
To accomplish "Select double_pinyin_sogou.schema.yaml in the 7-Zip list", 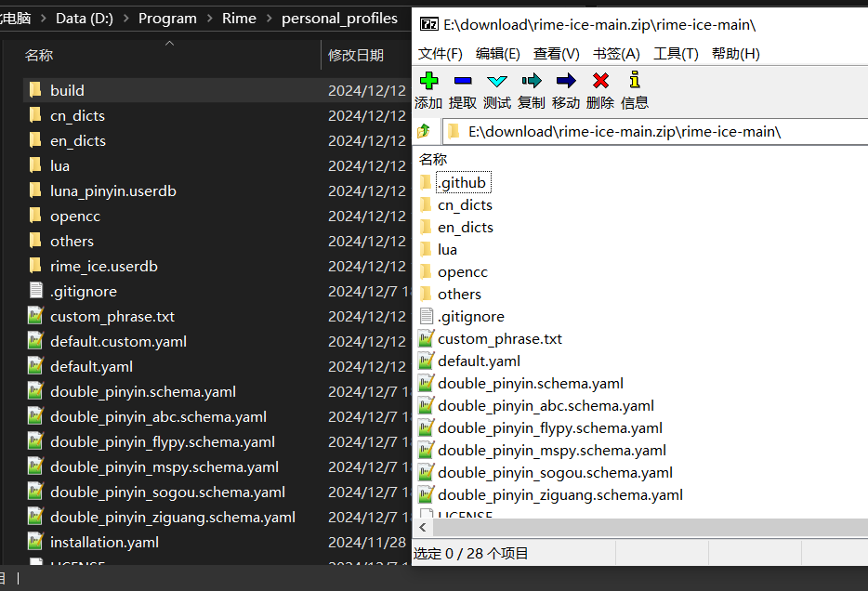I will point(555,473).
